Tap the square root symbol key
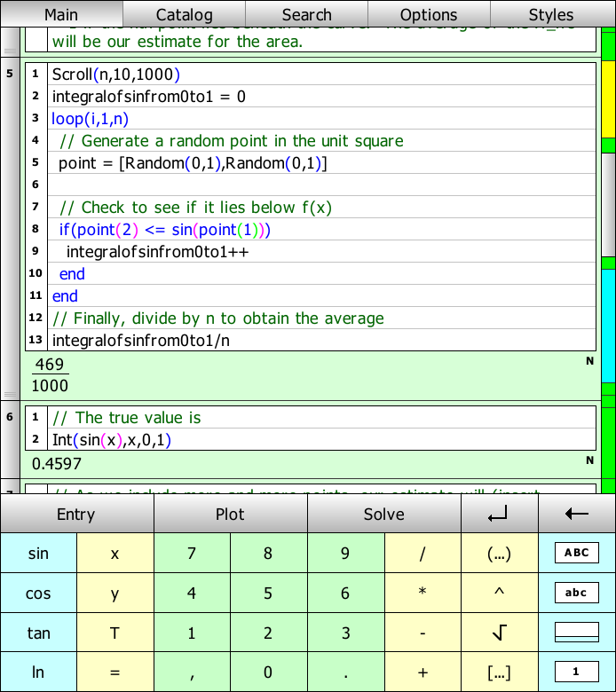616x692 pixels. click(x=499, y=633)
